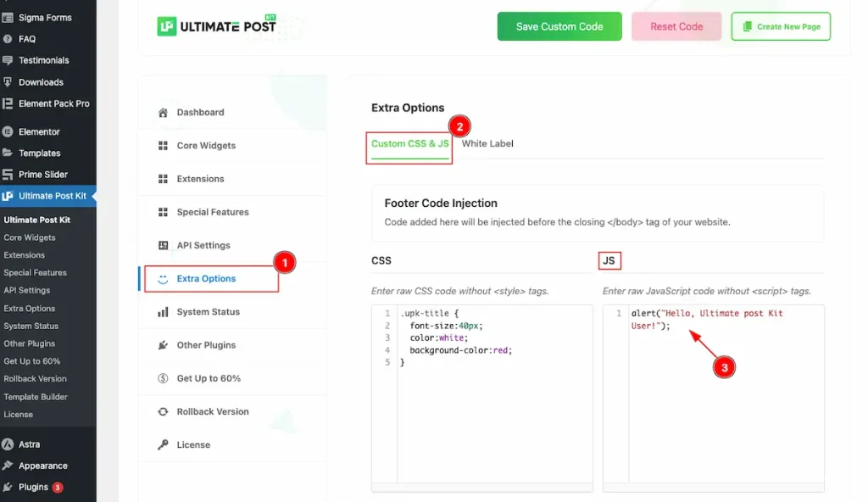Click the Create New Page button
Image resolution: width=868 pixels, height=502 pixels.
(x=781, y=26)
